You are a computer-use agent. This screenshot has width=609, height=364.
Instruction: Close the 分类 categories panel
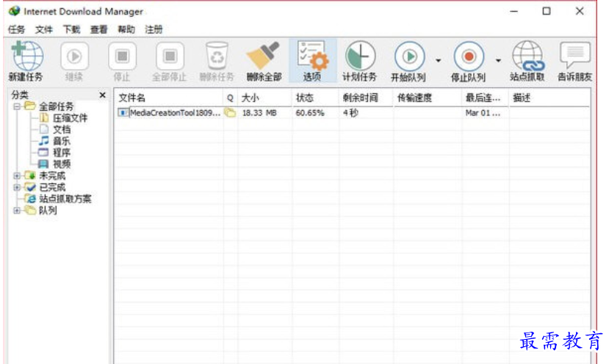pos(103,95)
